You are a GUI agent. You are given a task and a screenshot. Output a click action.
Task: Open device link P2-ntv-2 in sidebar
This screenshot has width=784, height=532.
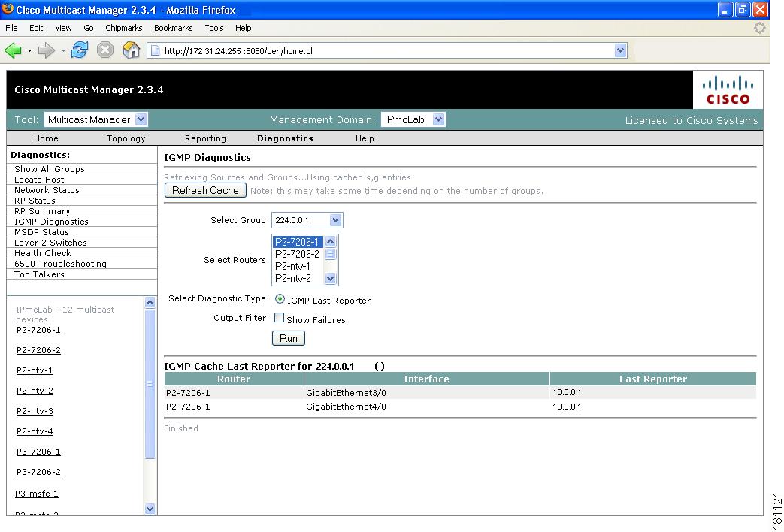click(35, 391)
